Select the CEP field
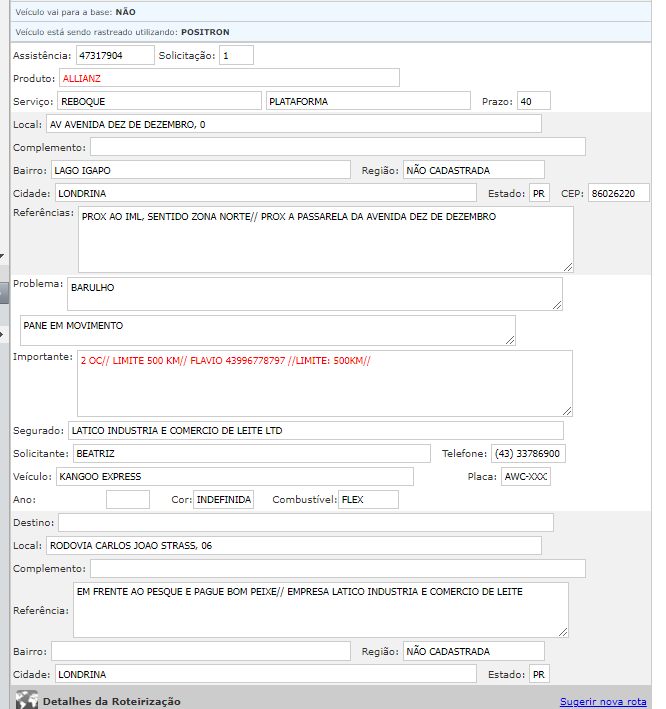Viewport: 666px width, 709px height. (x=618, y=193)
